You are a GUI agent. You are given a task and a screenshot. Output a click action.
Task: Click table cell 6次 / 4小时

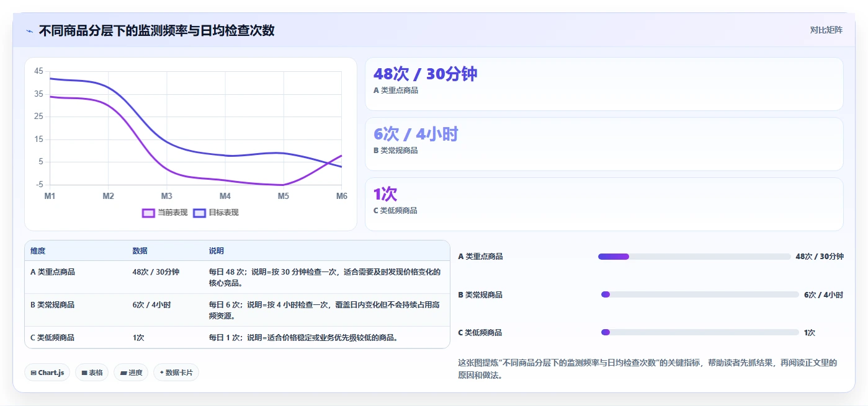[x=151, y=305]
